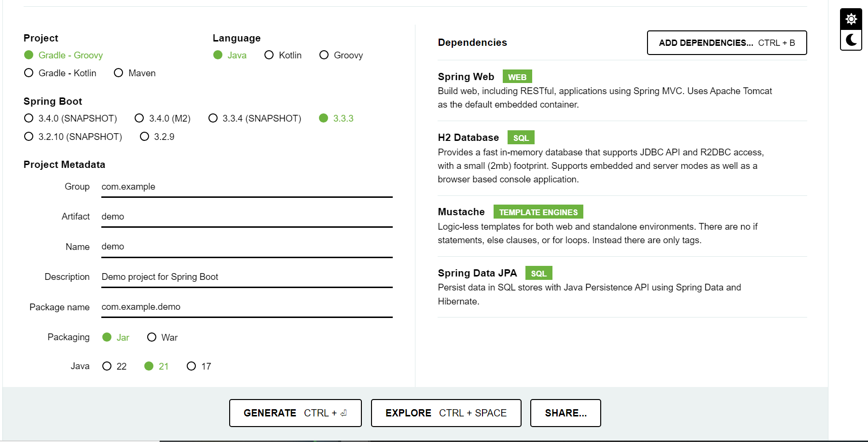Select Java version 17

tap(199, 366)
